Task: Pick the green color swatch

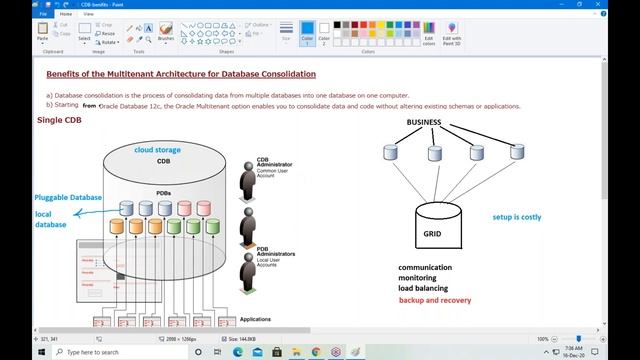Action: coord(390,25)
